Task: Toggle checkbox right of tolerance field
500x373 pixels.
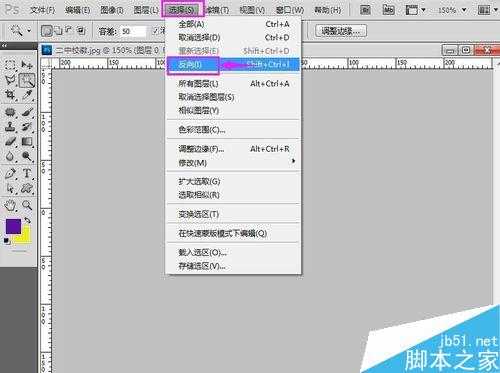Action: [x=155, y=31]
